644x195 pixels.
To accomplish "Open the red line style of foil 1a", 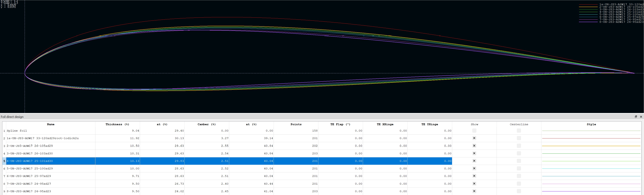I will pos(591,138).
